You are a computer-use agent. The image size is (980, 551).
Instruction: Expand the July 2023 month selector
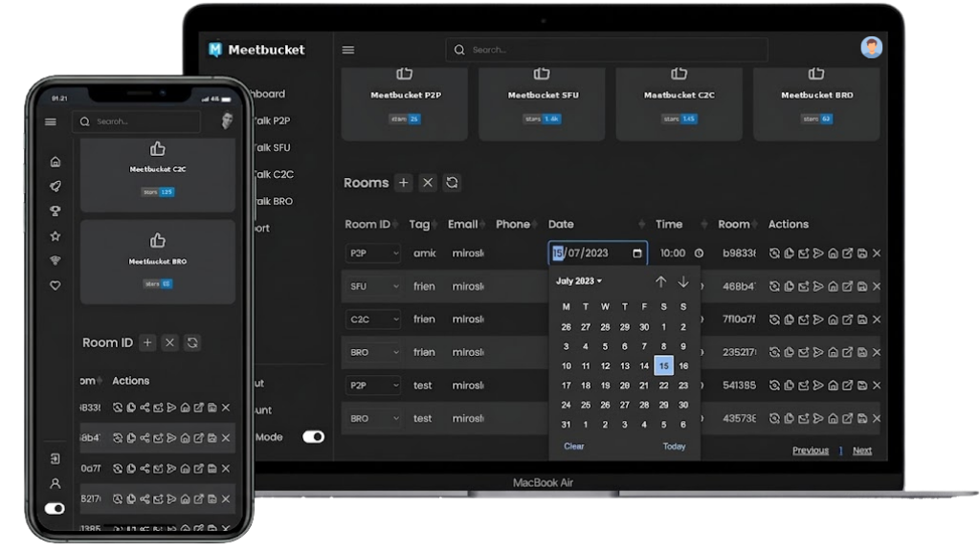tap(579, 281)
